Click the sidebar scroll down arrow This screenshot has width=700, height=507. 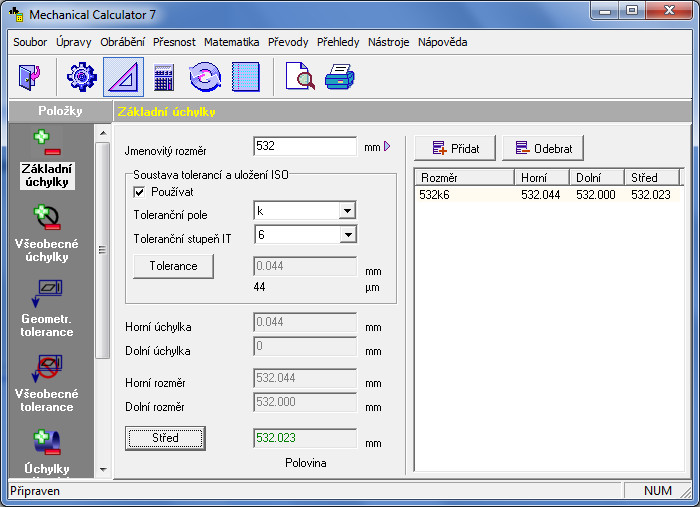(x=103, y=470)
